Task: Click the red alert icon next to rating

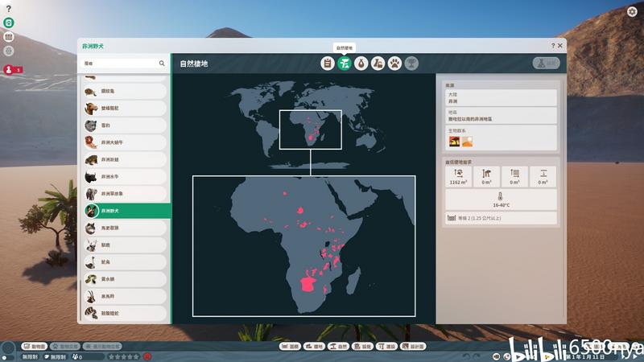Action: tap(147, 356)
